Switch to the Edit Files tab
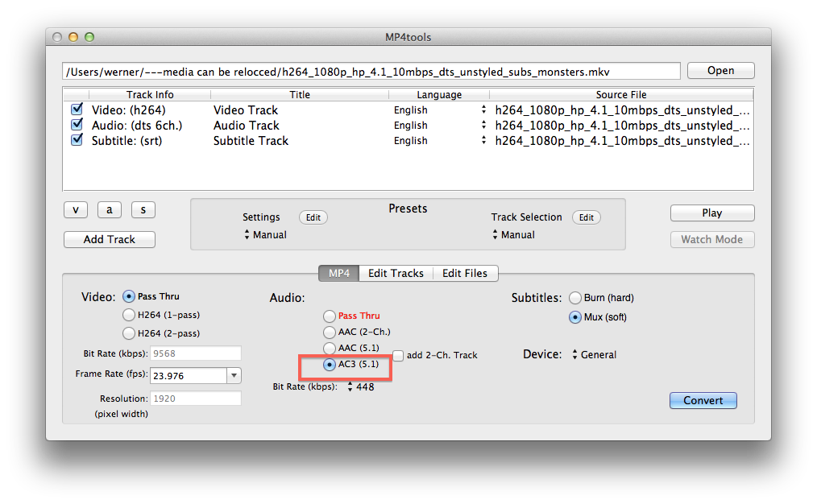The width and height of the screenshot is (817, 504). click(x=465, y=274)
